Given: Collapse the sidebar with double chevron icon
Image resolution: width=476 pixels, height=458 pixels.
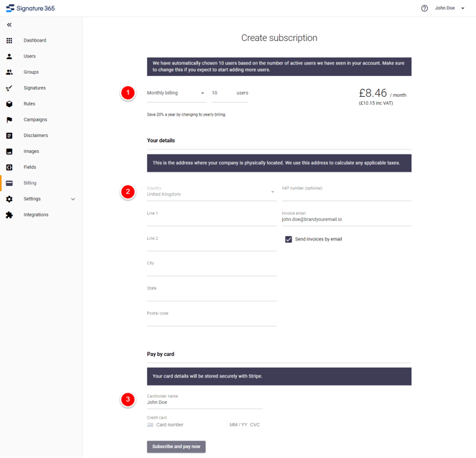Looking at the screenshot, I should [x=9, y=25].
